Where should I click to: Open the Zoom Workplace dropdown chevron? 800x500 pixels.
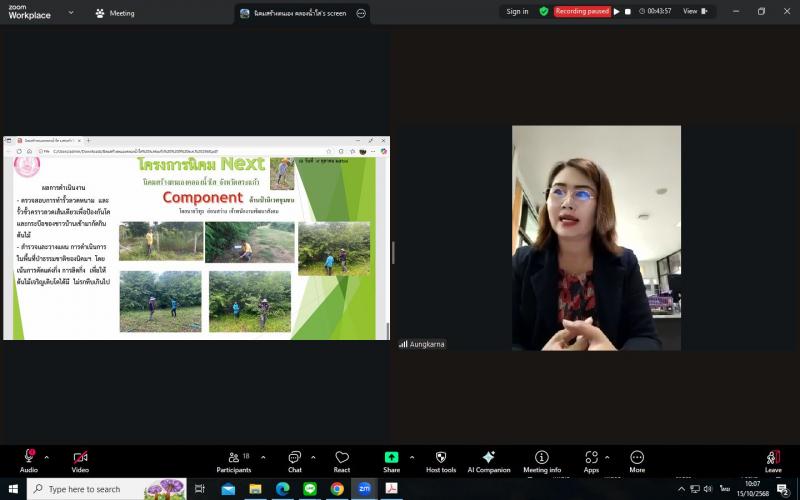click(x=71, y=12)
